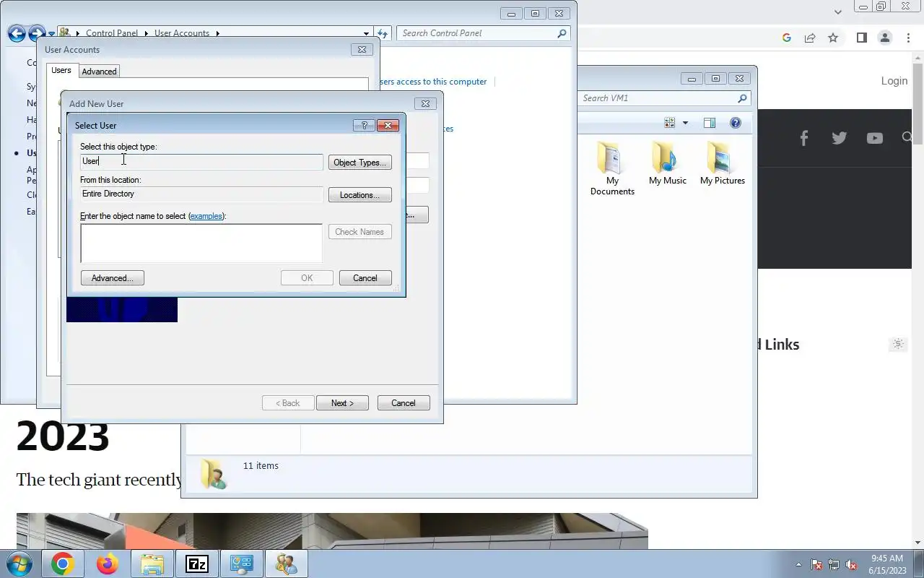Toggle Chrome side panel

pos(862,38)
